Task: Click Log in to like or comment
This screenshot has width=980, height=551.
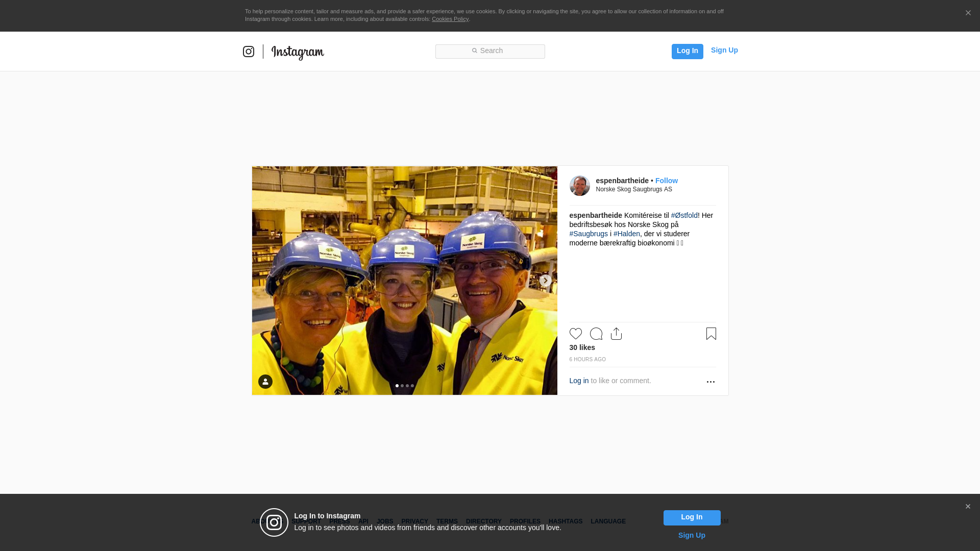Action: click(579, 381)
